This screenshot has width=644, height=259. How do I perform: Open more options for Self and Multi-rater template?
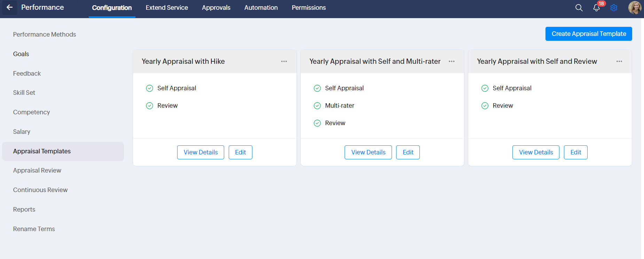(451, 61)
